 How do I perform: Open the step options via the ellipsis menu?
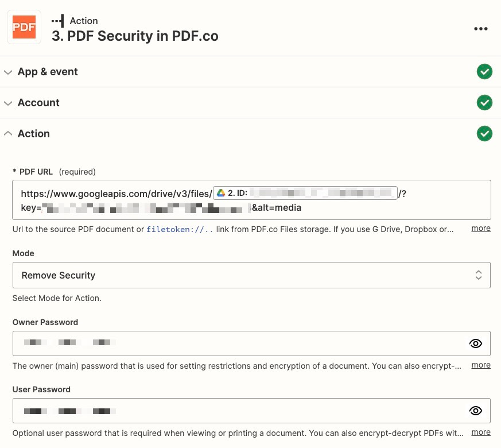481,28
